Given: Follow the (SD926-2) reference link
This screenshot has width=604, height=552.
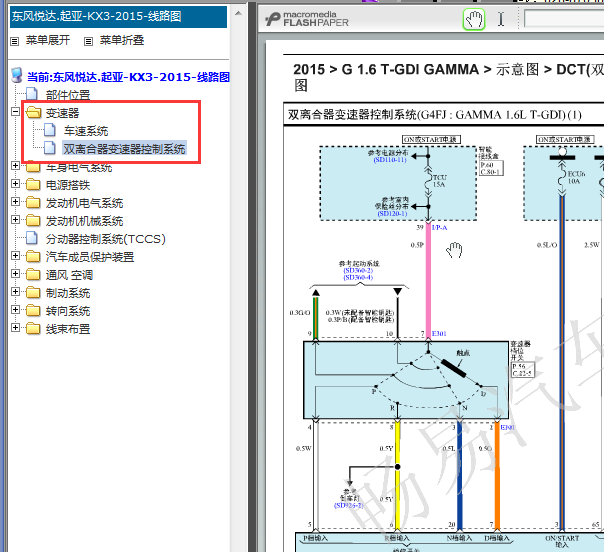Looking at the screenshot, I should [349, 505].
